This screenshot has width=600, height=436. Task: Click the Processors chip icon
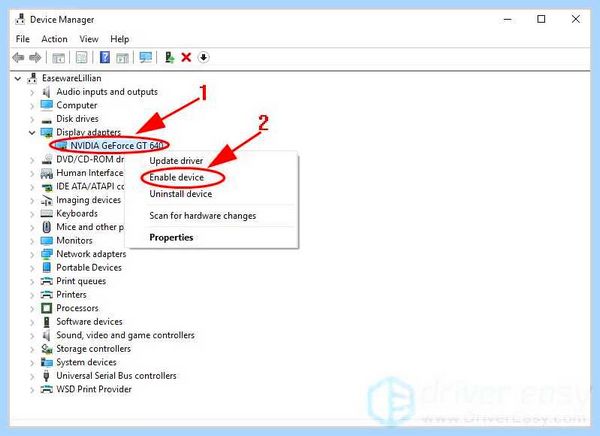coord(46,308)
